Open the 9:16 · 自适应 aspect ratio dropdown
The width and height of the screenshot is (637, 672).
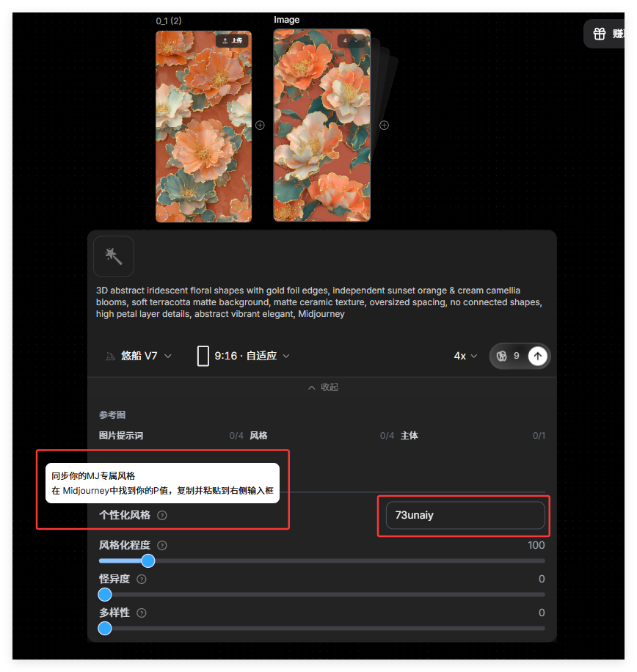tap(244, 356)
